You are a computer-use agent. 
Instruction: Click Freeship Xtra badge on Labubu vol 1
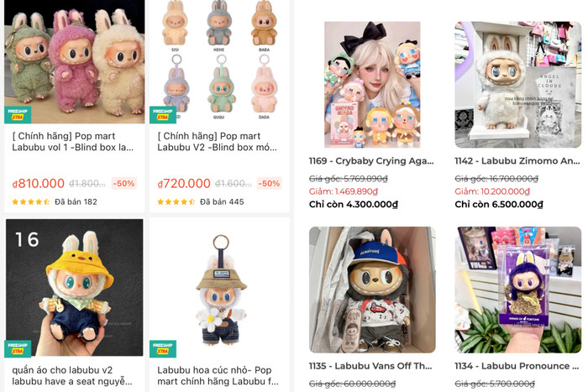coord(18,115)
